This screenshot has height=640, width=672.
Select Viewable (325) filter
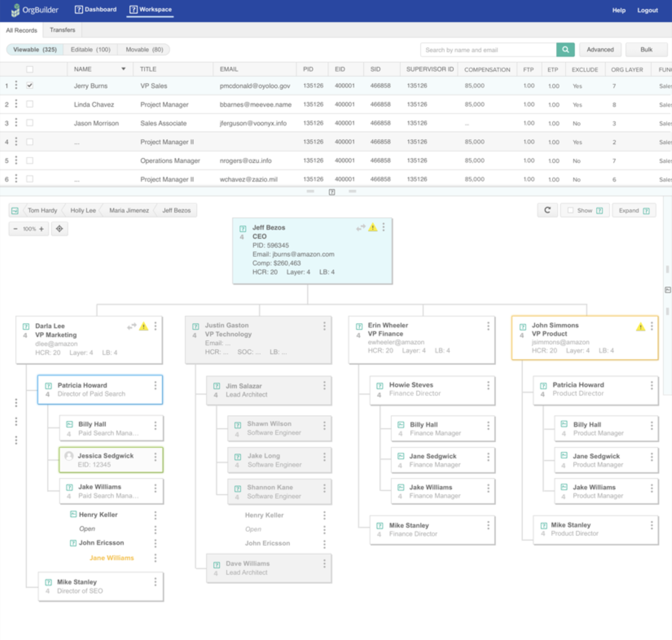(x=35, y=50)
